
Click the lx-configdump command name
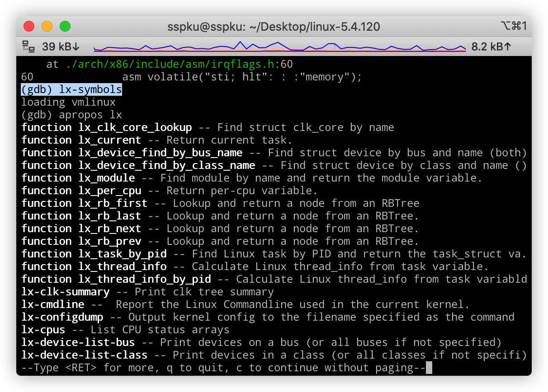62,317
